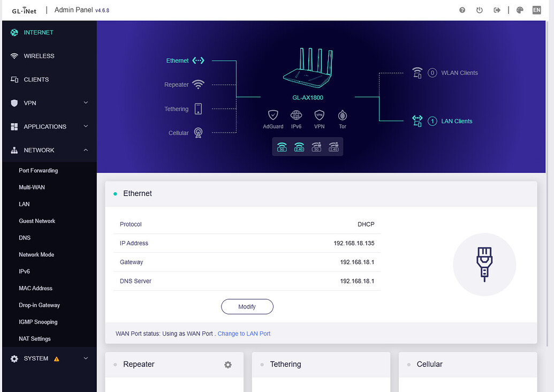Click the WLAN client count circle
Viewport: 554px width, 392px height.
[x=432, y=73]
